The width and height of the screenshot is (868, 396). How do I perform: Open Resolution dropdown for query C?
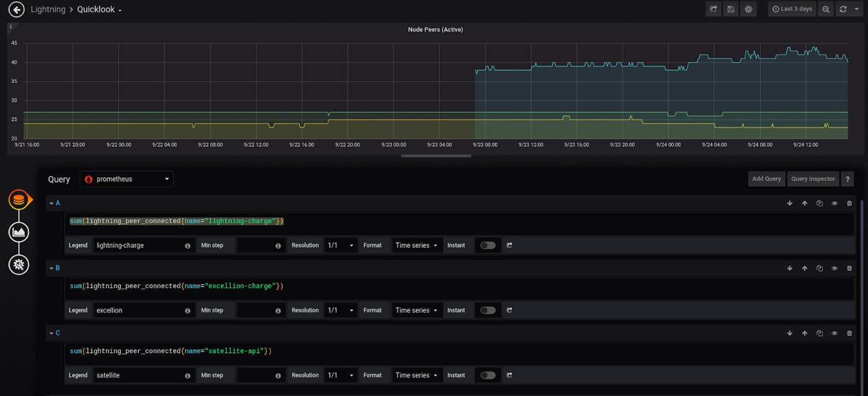pos(341,376)
